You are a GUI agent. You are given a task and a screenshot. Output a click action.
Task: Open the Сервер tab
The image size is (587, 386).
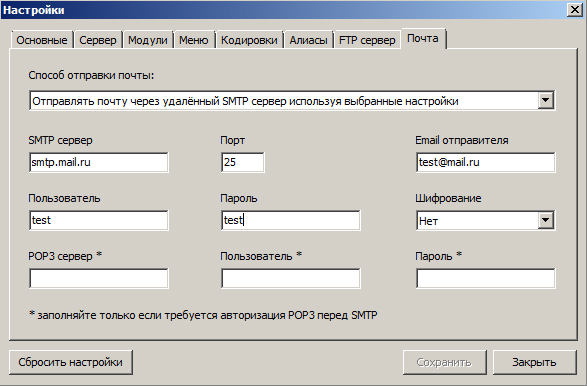click(98, 40)
